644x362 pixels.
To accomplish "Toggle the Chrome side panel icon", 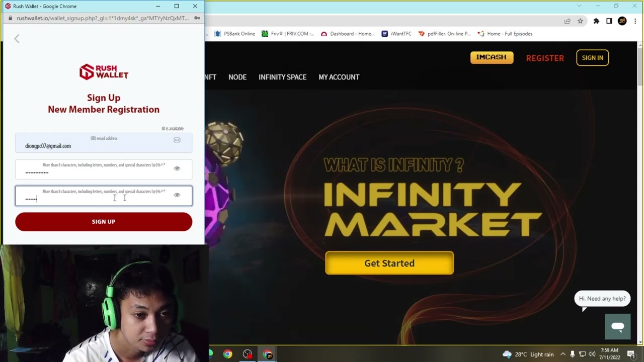I will tap(609, 21).
